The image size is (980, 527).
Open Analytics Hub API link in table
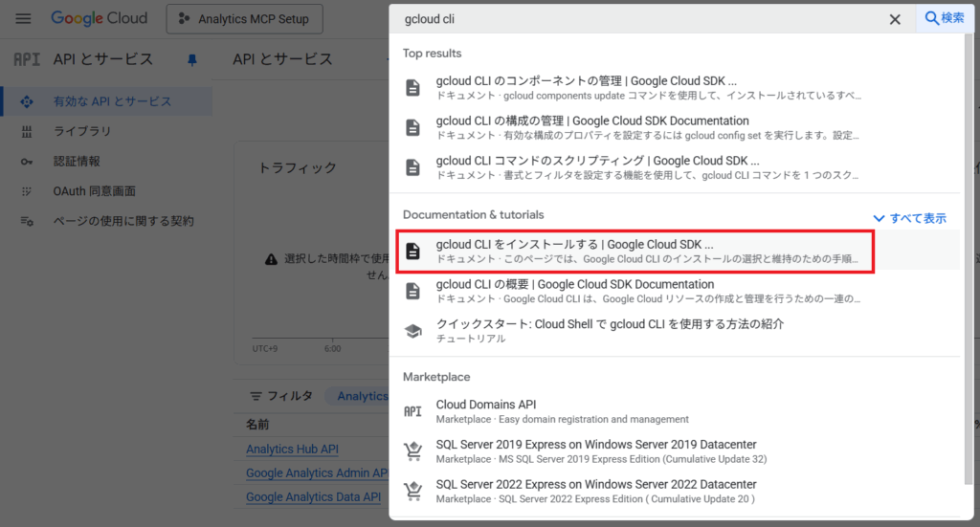point(292,449)
